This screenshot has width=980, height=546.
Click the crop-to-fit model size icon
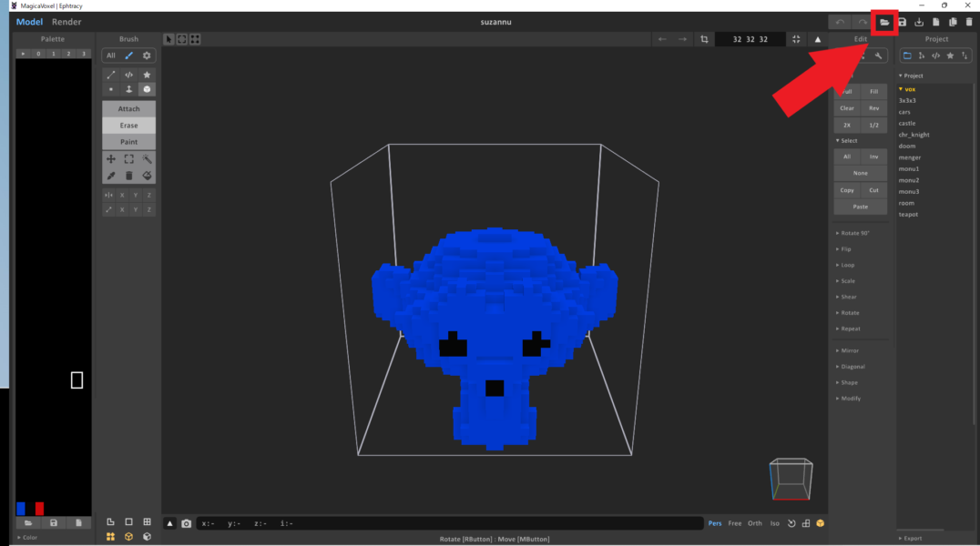coord(704,39)
